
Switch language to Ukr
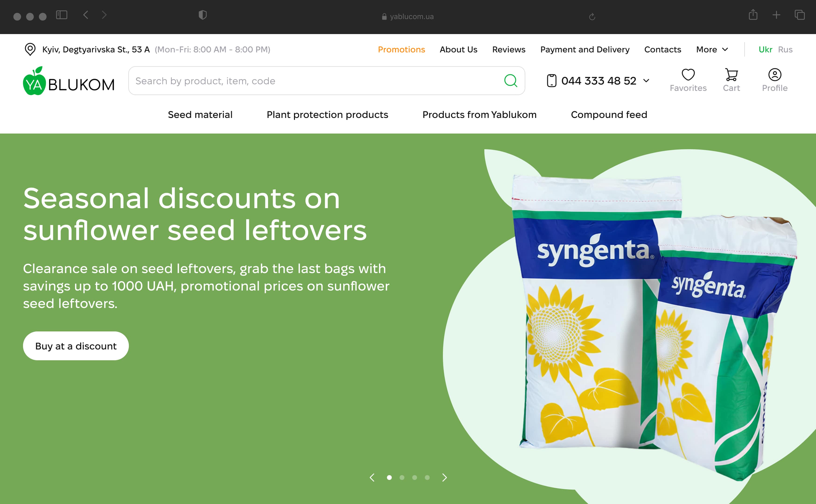pos(765,49)
